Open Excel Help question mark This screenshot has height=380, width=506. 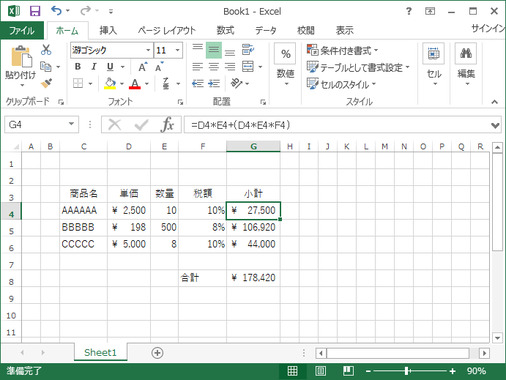coord(409,11)
